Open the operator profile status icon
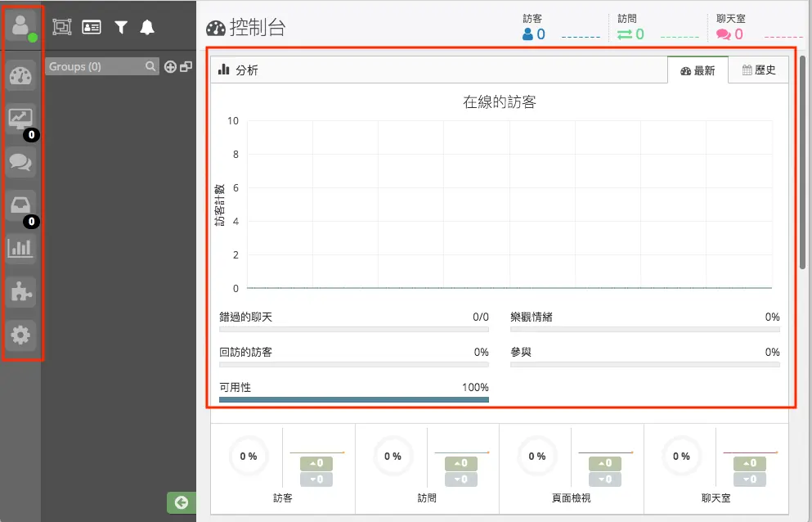Image resolution: width=812 pixels, height=522 pixels. [x=20, y=26]
